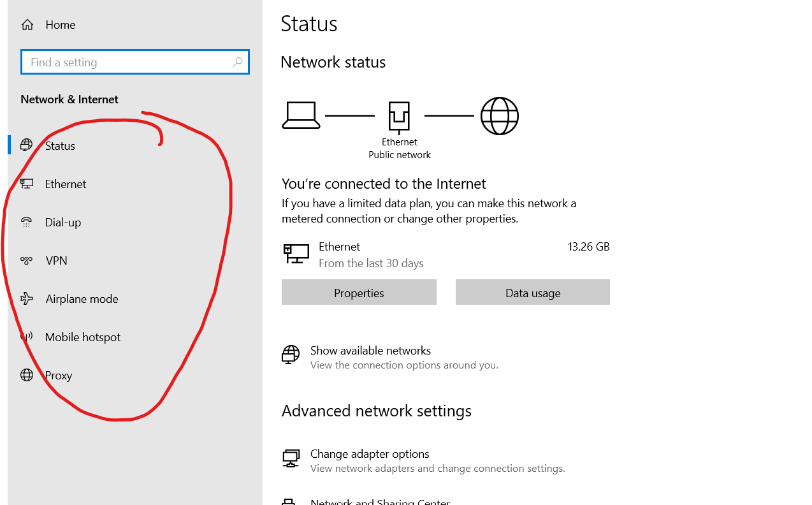
Task: Click the Show available networks link
Action: [370, 351]
